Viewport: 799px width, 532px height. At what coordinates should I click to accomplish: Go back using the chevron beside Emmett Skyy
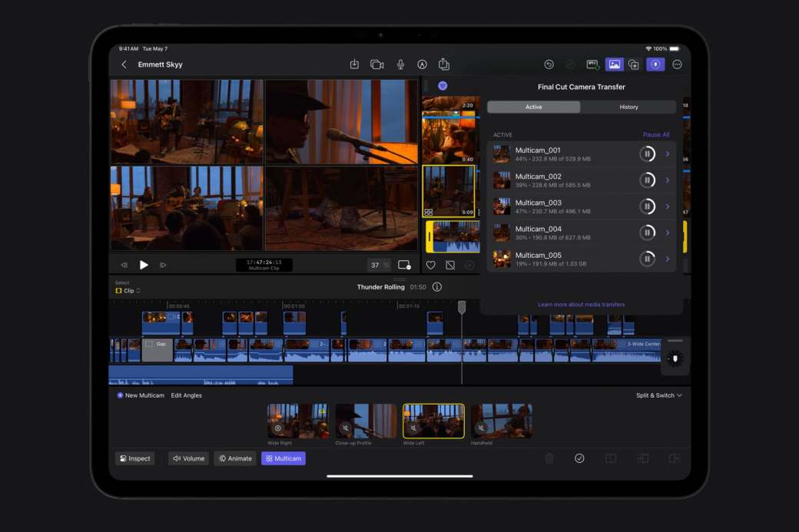pyautogui.click(x=124, y=64)
